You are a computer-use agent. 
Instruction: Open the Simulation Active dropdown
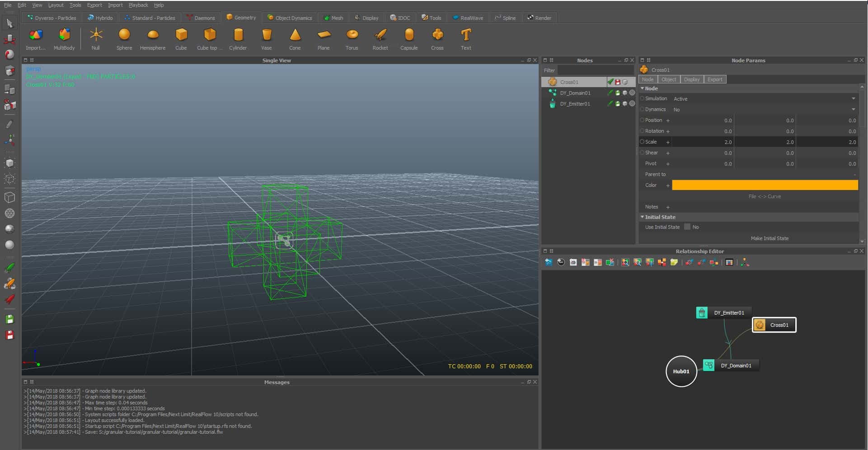click(764, 99)
